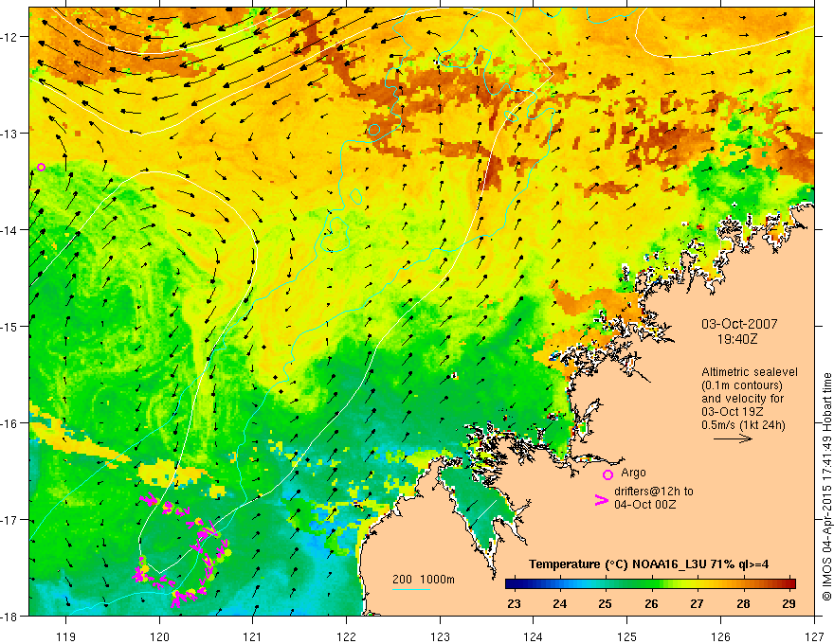The width and height of the screenshot is (834, 644).
Task: Click latitude label -12 on the y-axis
Action: tap(9, 37)
